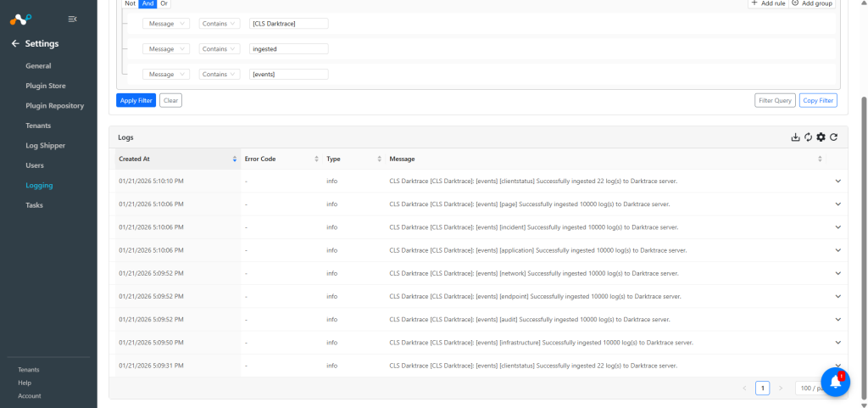This screenshot has height=408, width=868.
Task: Open bottom Tenants link in sidebar
Action: [x=29, y=370]
